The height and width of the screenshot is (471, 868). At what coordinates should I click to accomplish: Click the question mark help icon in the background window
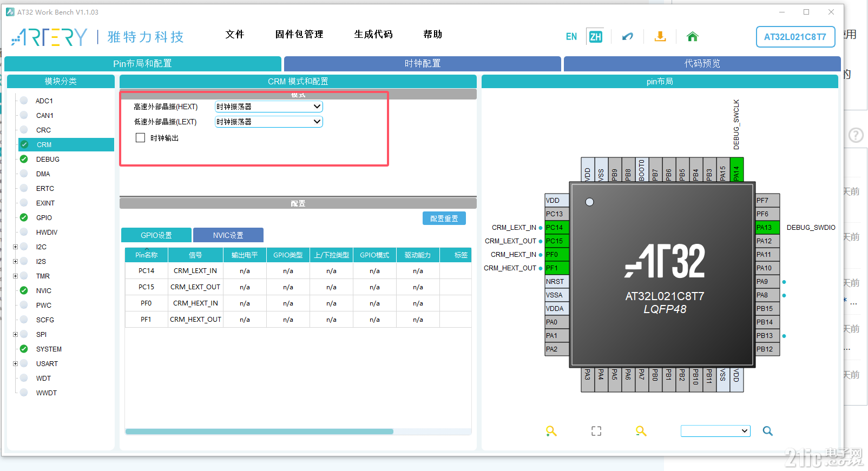point(856,135)
